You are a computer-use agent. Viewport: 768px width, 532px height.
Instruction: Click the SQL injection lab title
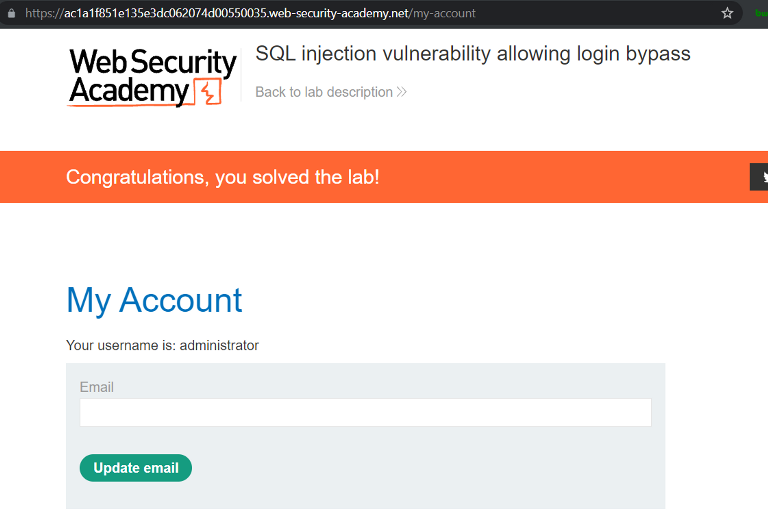tap(473, 53)
